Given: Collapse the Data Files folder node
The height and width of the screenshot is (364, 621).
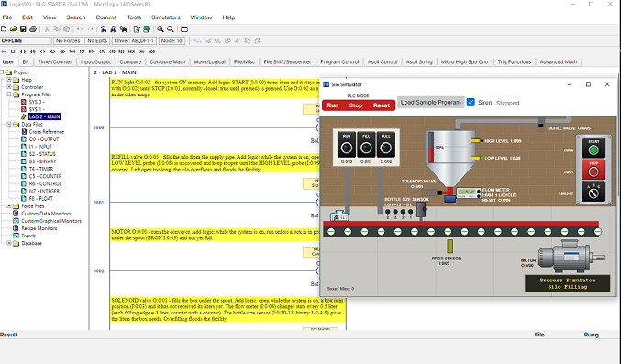Looking at the screenshot, I should click(9, 124).
